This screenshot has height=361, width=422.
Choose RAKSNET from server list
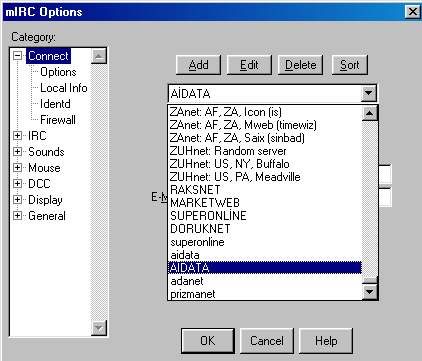(265, 190)
